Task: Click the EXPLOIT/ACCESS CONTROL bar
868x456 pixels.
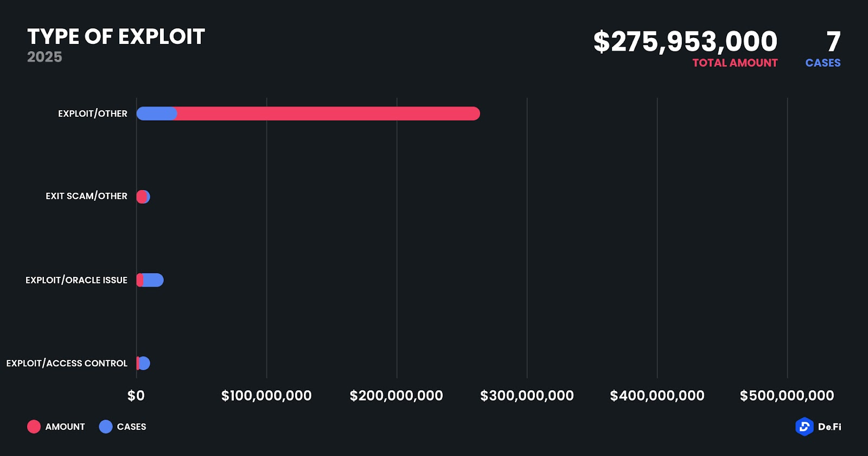Action: point(144,363)
